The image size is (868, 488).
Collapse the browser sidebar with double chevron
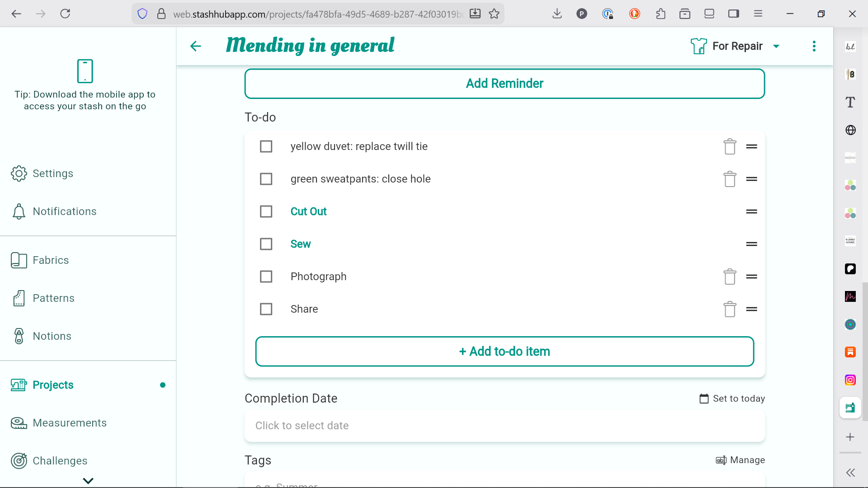850,473
